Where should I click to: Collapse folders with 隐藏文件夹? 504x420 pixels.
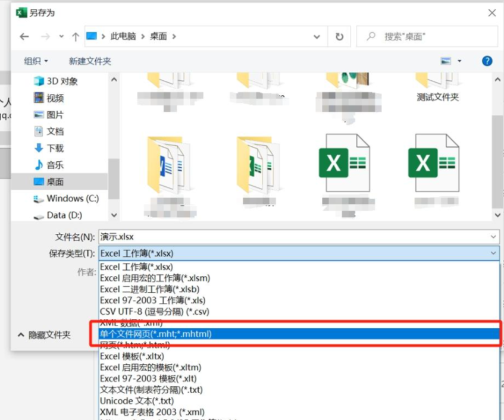44,335
